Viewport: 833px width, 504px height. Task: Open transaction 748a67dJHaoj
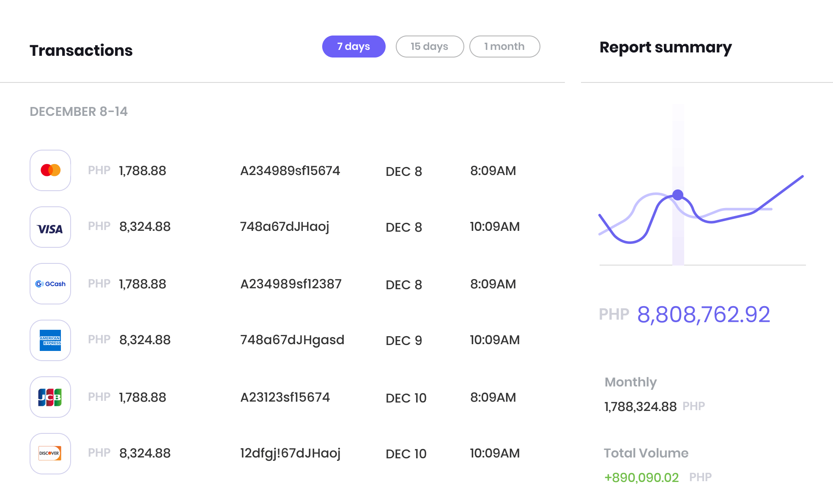point(284,227)
